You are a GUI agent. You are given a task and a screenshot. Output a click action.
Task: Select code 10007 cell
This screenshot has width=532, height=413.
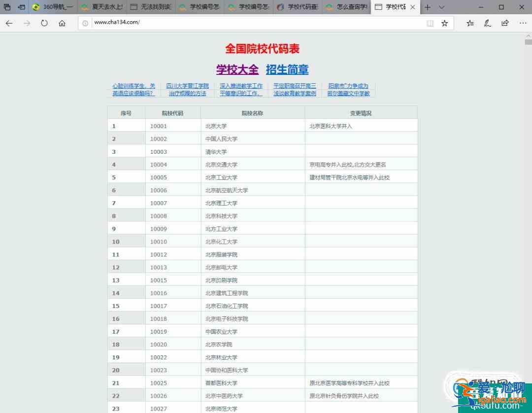173,203
